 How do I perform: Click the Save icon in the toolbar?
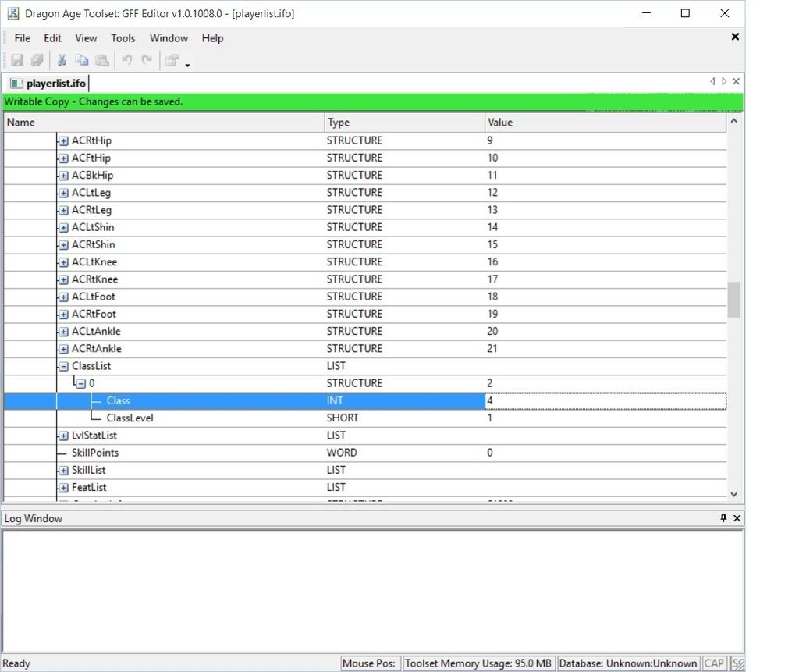click(16, 60)
